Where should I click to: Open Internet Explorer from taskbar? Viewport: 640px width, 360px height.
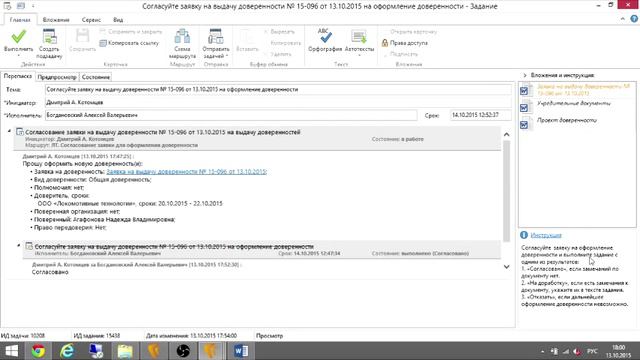coord(67,351)
